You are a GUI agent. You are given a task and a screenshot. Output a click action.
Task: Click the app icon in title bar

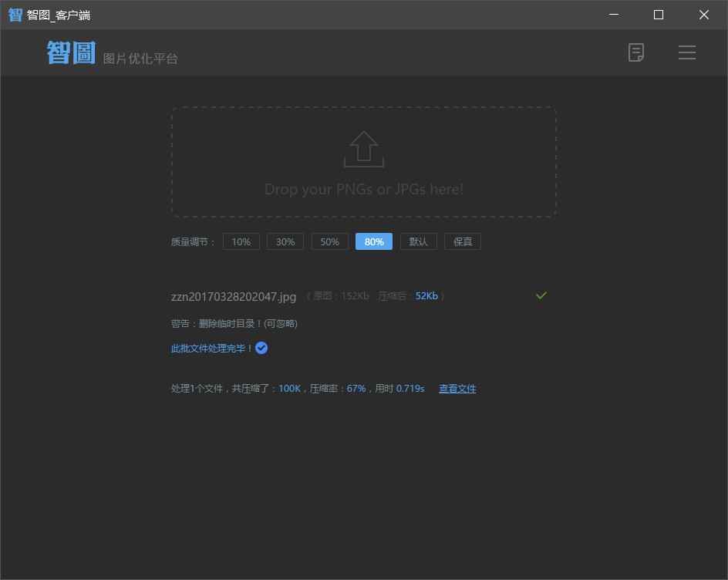click(15, 15)
